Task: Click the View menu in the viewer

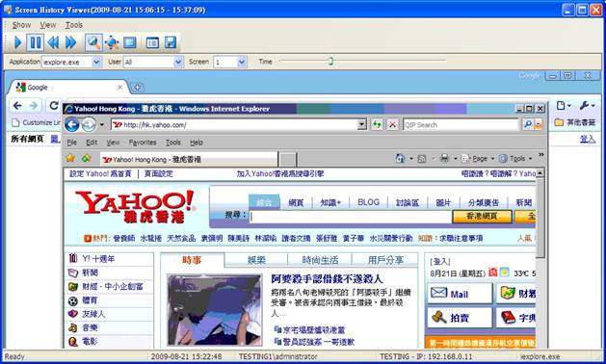Action: pyautogui.click(x=48, y=25)
